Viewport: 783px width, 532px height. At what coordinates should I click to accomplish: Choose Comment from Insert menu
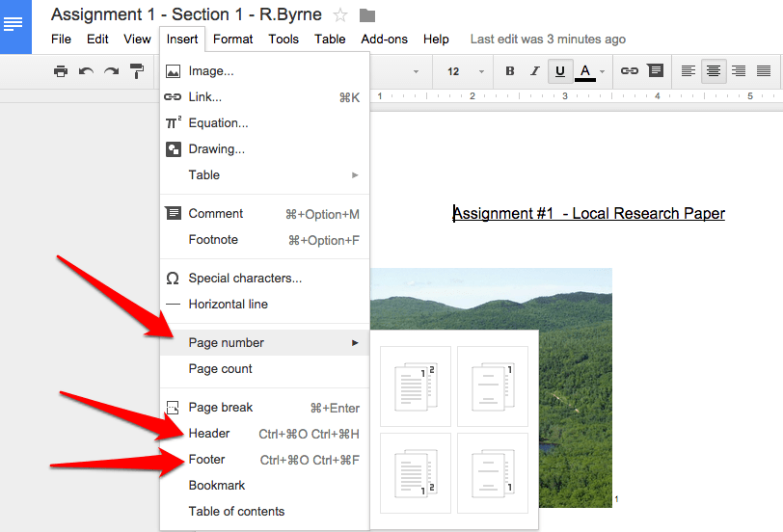264,214
